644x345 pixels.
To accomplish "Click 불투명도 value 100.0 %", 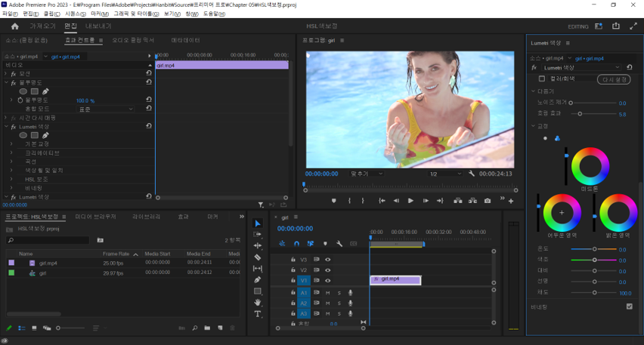I will click(x=85, y=100).
